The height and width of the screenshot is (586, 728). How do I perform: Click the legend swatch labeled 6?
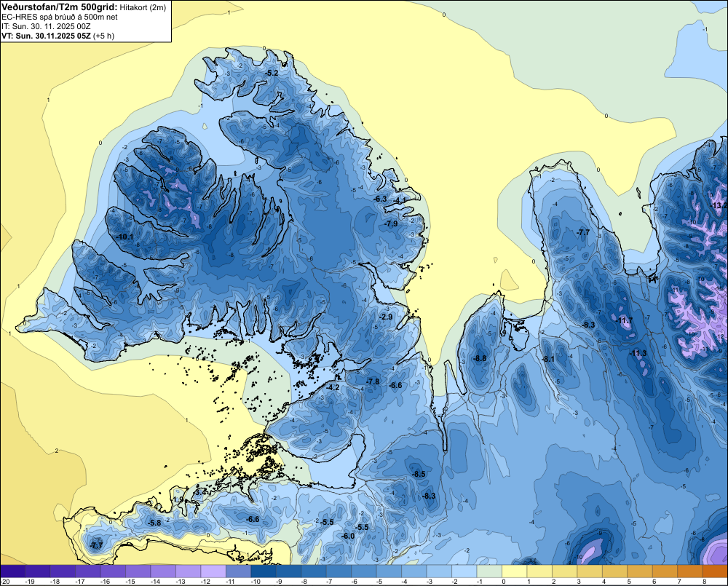(x=665, y=571)
